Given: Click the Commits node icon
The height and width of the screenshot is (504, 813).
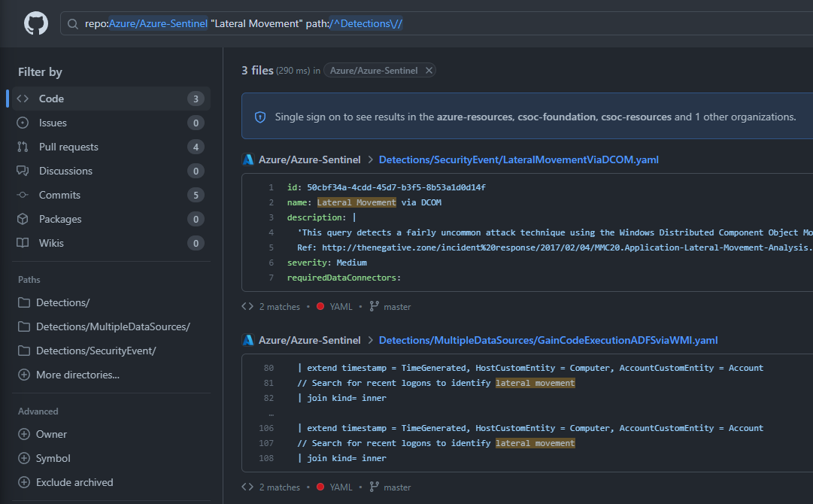Looking at the screenshot, I should (23, 195).
